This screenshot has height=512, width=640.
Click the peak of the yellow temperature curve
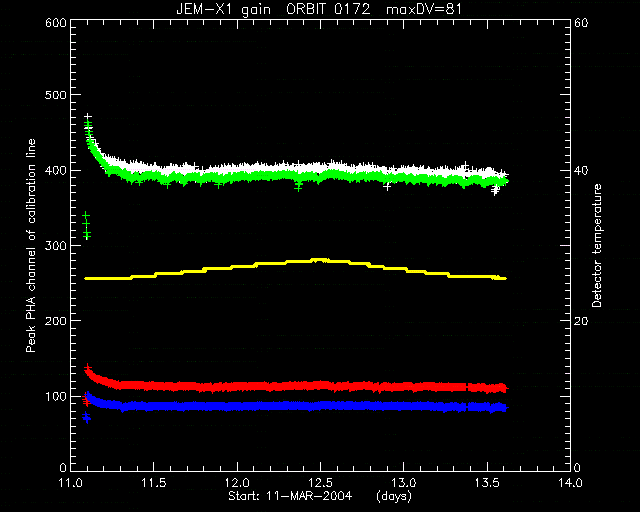point(320,260)
